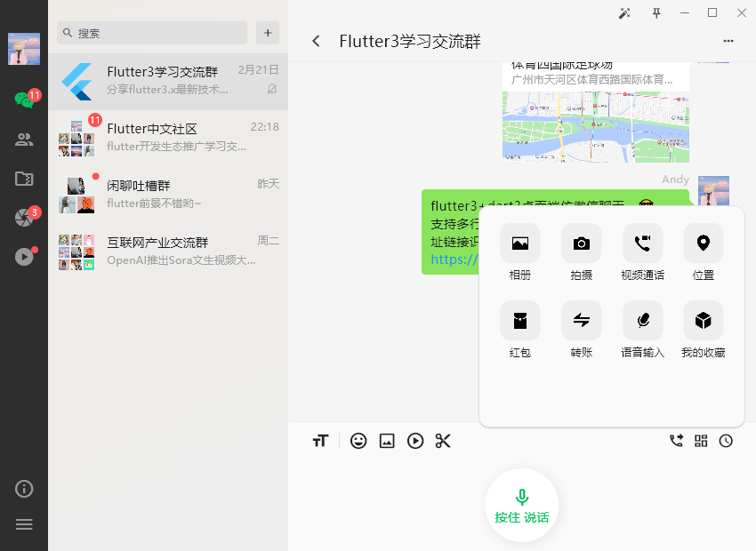Maximize the chat window
The height and width of the screenshot is (551, 756).
coord(712,13)
